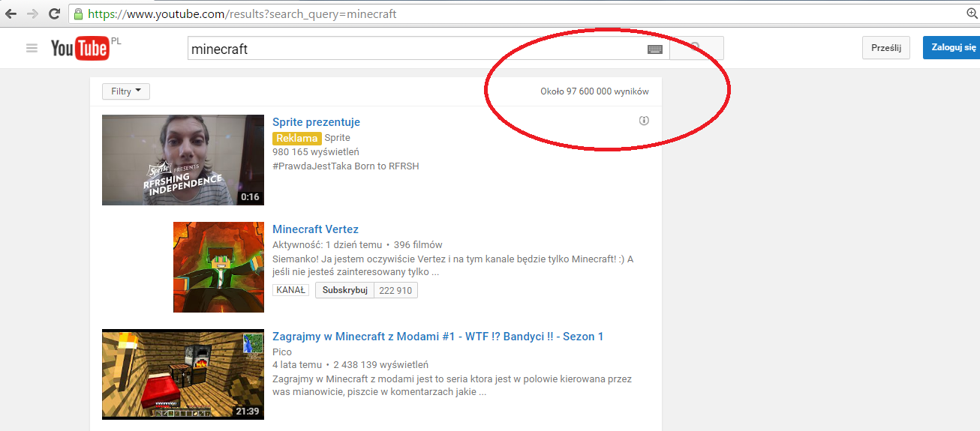
Task: Click the zoom magnifier icon in address bar
Action: 972,13
